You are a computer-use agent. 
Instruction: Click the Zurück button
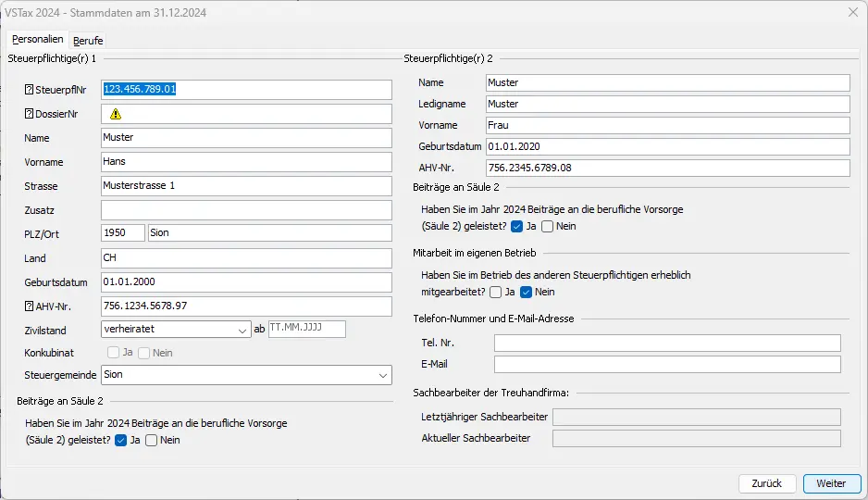click(x=766, y=483)
